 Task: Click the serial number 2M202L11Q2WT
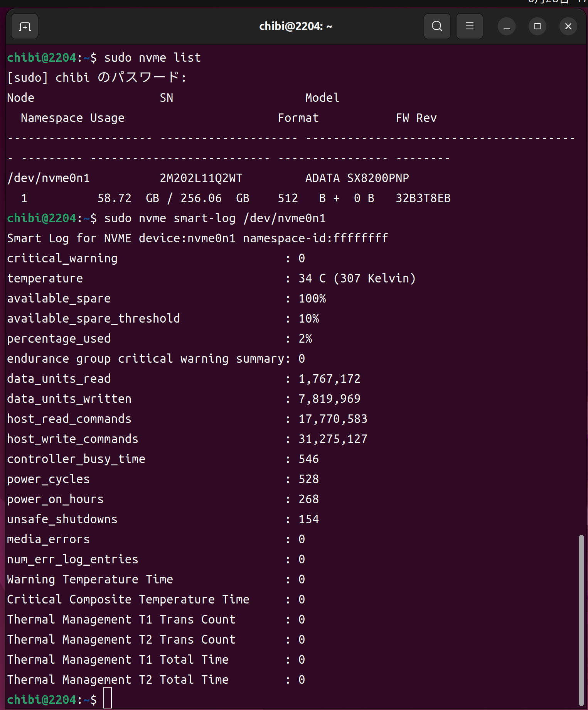click(201, 178)
